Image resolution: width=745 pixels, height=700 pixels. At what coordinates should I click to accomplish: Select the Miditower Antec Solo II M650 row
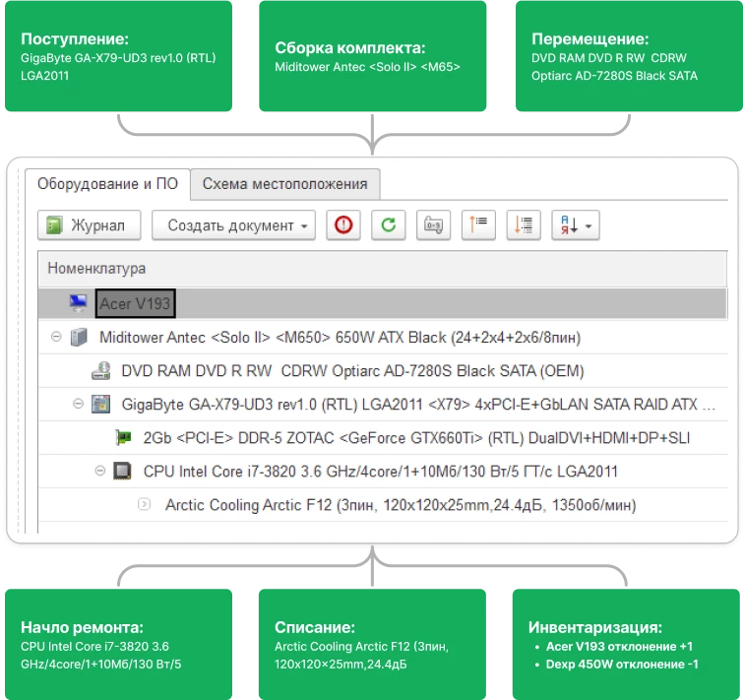(x=383, y=338)
